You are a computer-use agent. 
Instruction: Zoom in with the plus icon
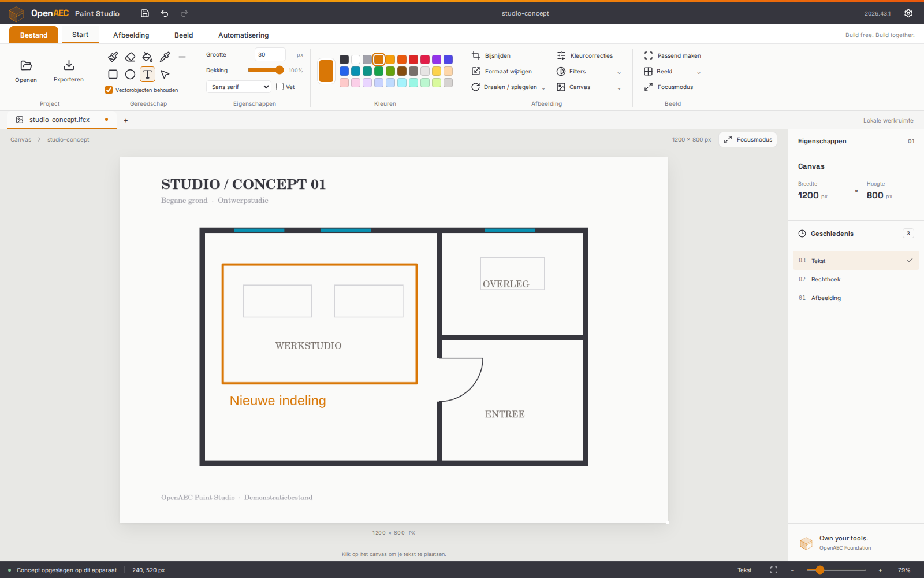pos(880,570)
